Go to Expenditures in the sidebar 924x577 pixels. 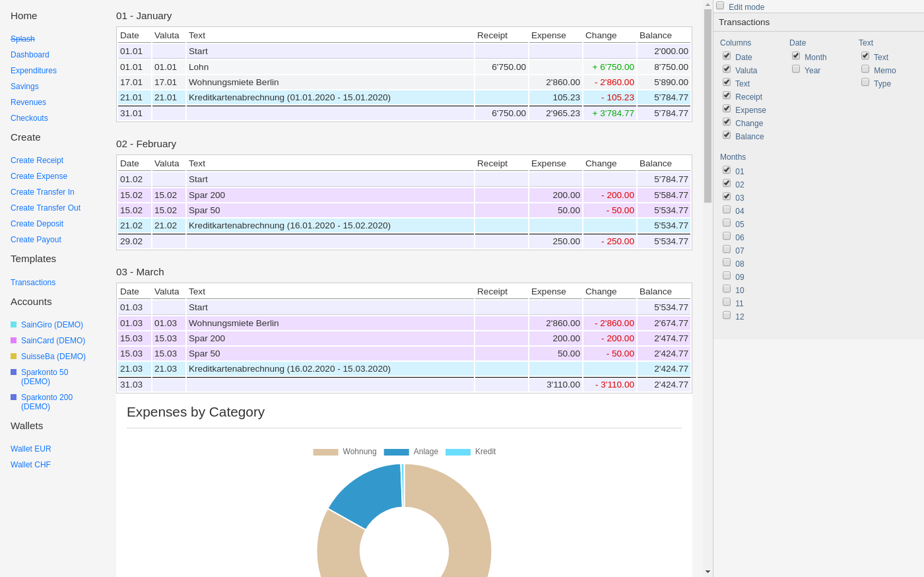tap(34, 71)
